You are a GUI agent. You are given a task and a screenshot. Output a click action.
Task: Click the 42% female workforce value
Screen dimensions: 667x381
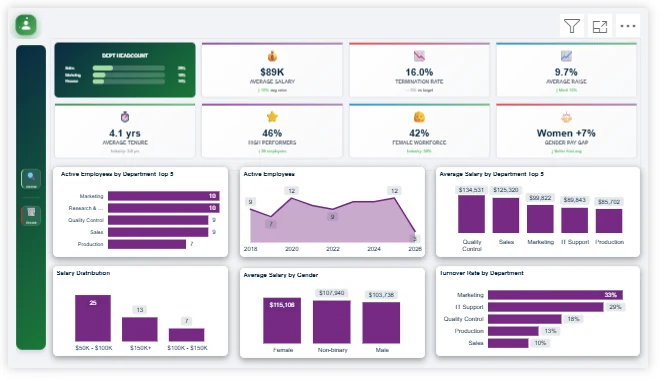click(419, 133)
